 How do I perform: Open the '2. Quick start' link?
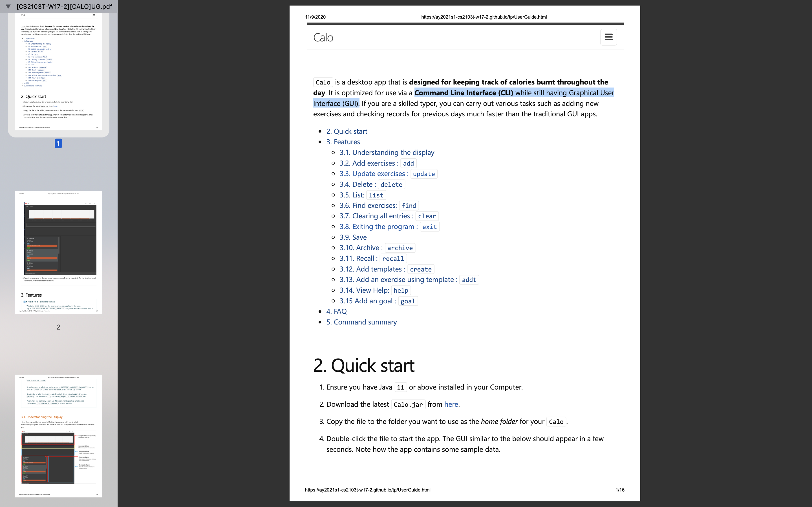coord(347,132)
